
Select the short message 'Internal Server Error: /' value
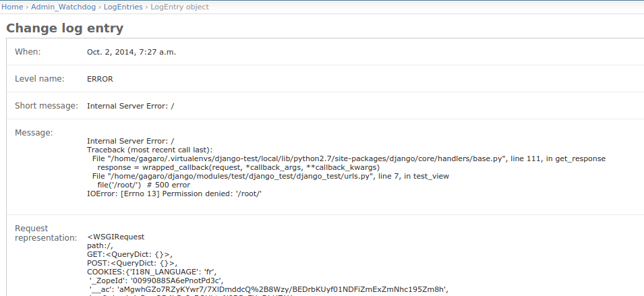(x=131, y=106)
